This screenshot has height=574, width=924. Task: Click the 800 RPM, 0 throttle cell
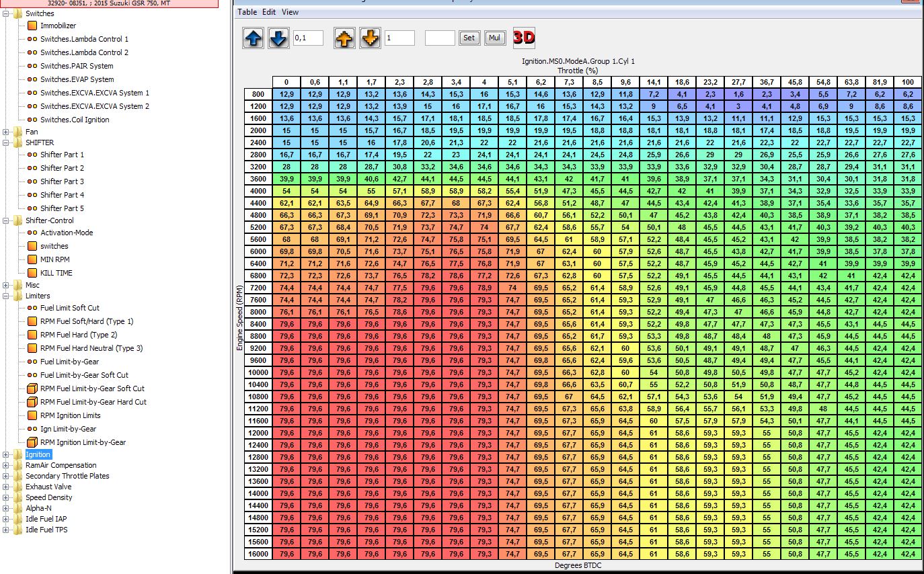click(x=286, y=95)
